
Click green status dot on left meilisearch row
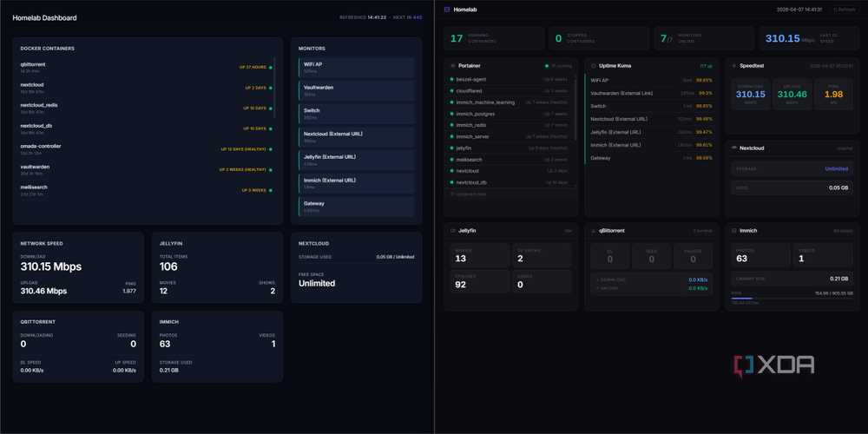click(270, 190)
